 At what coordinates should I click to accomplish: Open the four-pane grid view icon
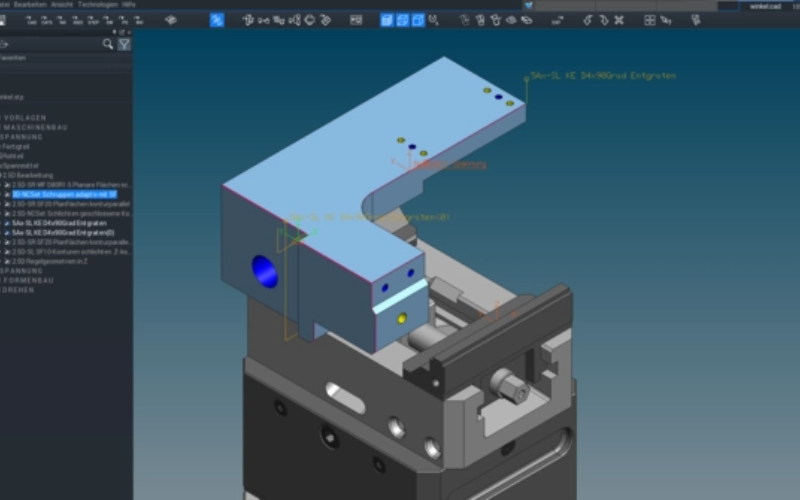649,20
